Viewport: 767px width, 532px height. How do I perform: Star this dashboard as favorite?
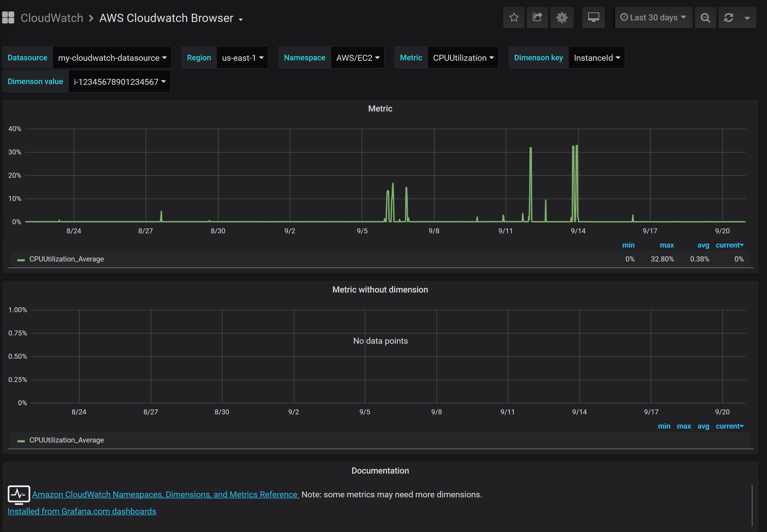[x=514, y=18]
